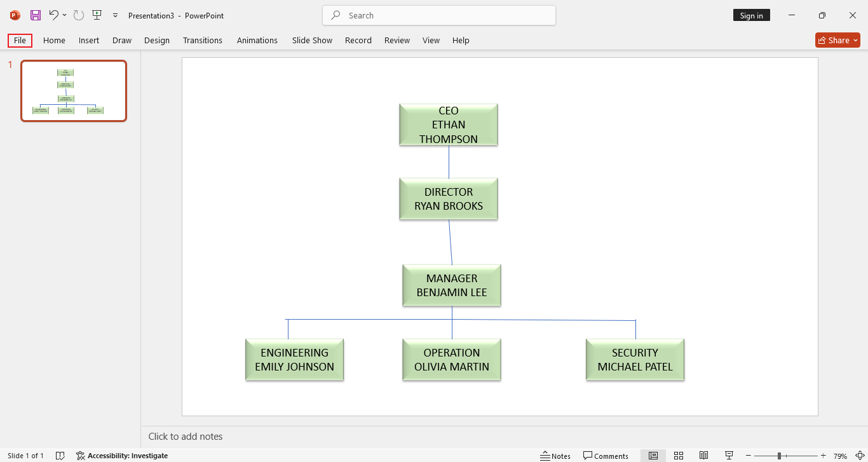Minimize the PowerPoint window
Viewport: 868px width, 462px height.
(792, 15)
